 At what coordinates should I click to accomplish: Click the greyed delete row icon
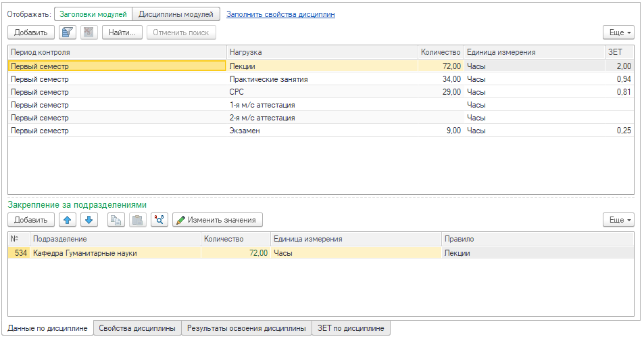click(x=89, y=32)
